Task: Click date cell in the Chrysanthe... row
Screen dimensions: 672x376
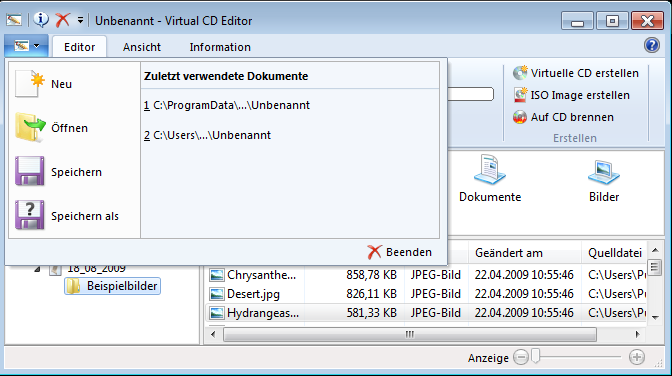Action: click(524, 275)
